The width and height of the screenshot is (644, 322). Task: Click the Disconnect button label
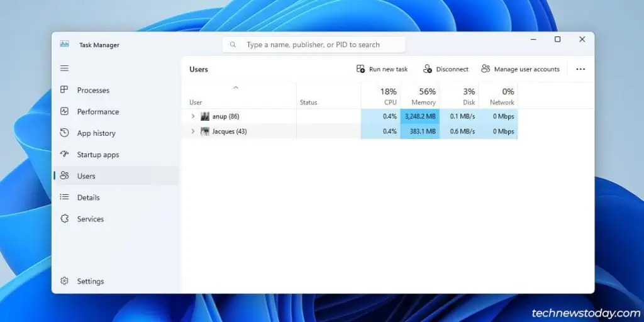[x=452, y=69]
